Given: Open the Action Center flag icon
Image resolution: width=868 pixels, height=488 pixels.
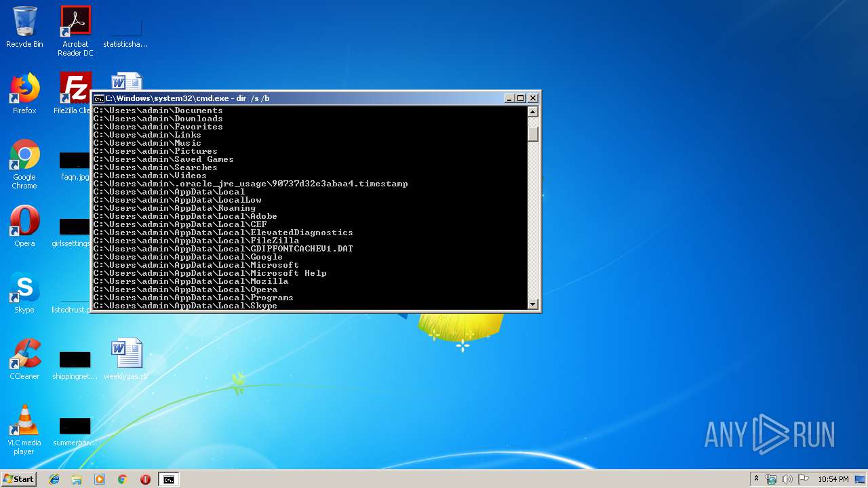Looking at the screenshot, I should (x=804, y=479).
